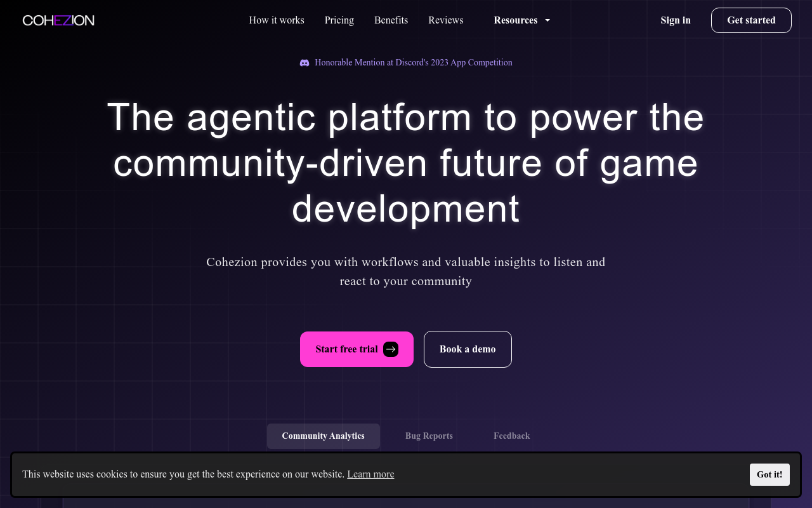Image resolution: width=812 pixels, height=508 pixels.
Task: Expand the Resources dropdown arrow
Action: click(x=547, y=20)
